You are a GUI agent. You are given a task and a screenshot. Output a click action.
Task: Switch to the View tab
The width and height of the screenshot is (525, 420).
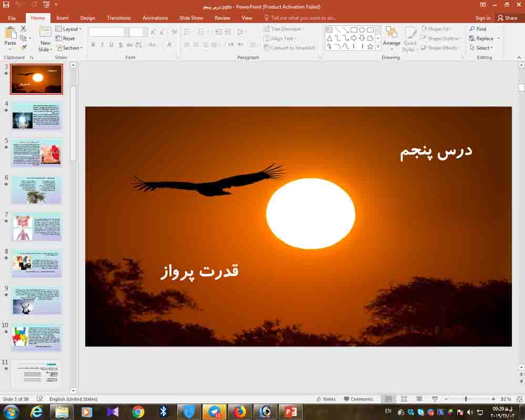pyautogui.click(x=247, y=18)
